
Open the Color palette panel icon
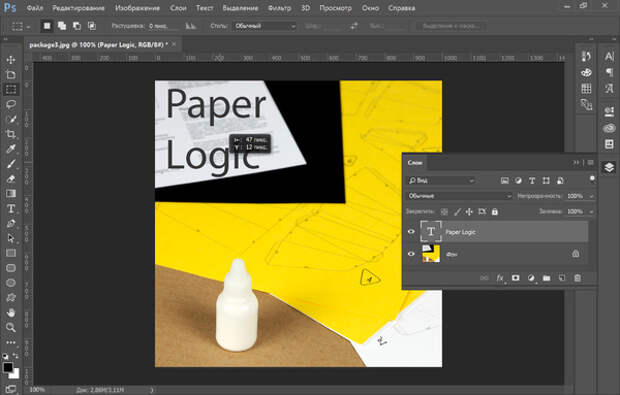click(586, 73)
